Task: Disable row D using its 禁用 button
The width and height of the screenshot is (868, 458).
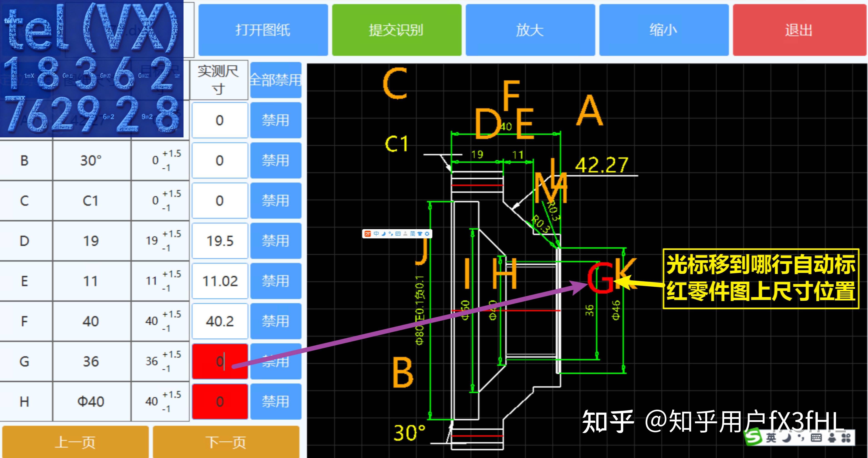Action: (276, 241)
